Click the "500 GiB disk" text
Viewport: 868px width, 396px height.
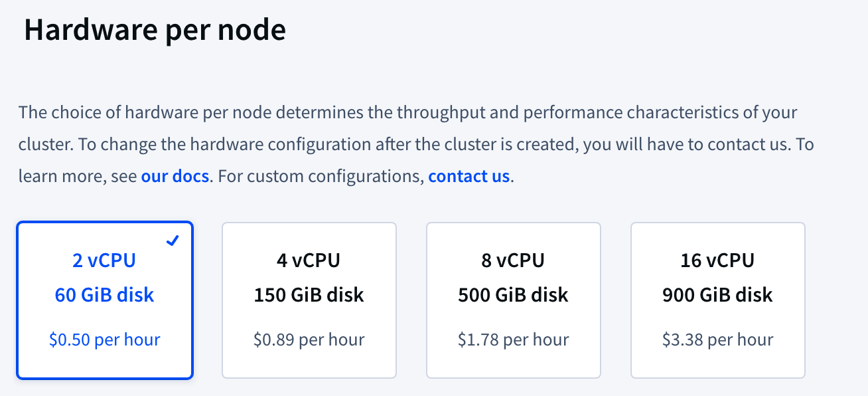tap(514, 294)
